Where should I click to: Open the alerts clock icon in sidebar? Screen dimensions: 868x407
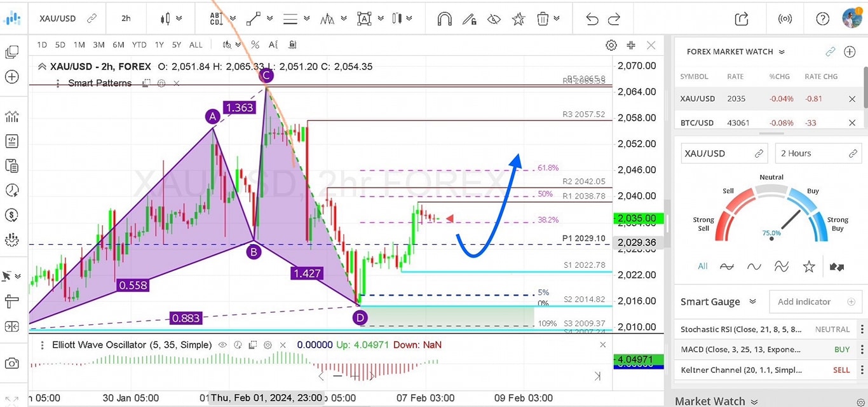(x=11, y=190)
